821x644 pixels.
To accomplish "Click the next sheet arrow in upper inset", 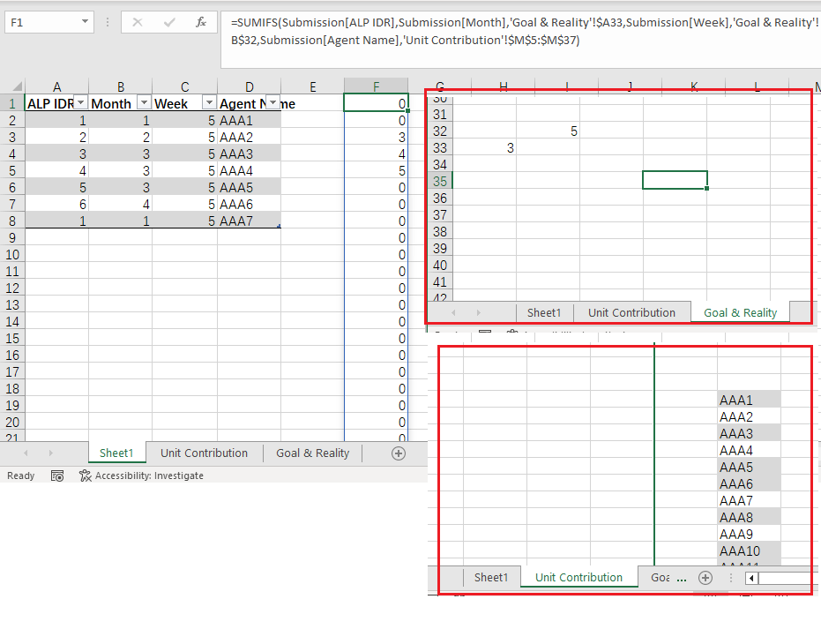I will pyautogui.click(x=479, y=313).
